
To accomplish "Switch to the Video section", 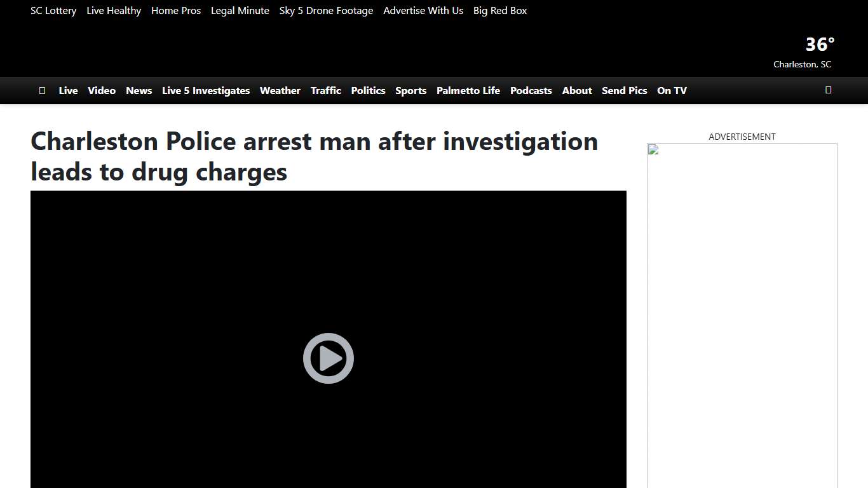I will click(102, 90).
